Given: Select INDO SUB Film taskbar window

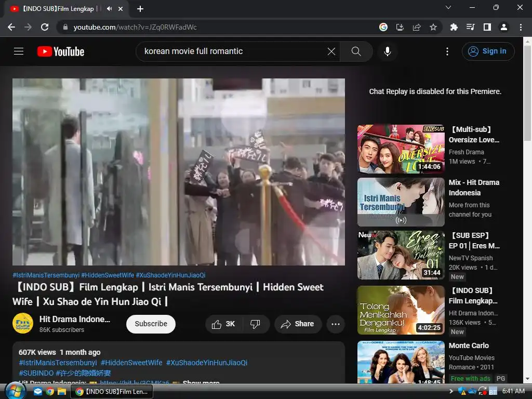Looking at the screenshot, I should pyautogui.click(x=112, y=392).
